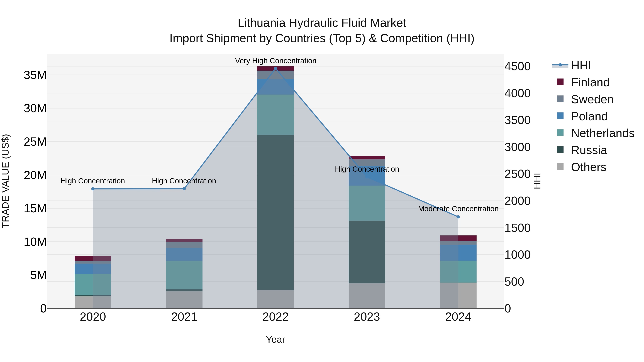
Task: Click the 'Year' x-axis title
Action: click(x=275, y=339)
